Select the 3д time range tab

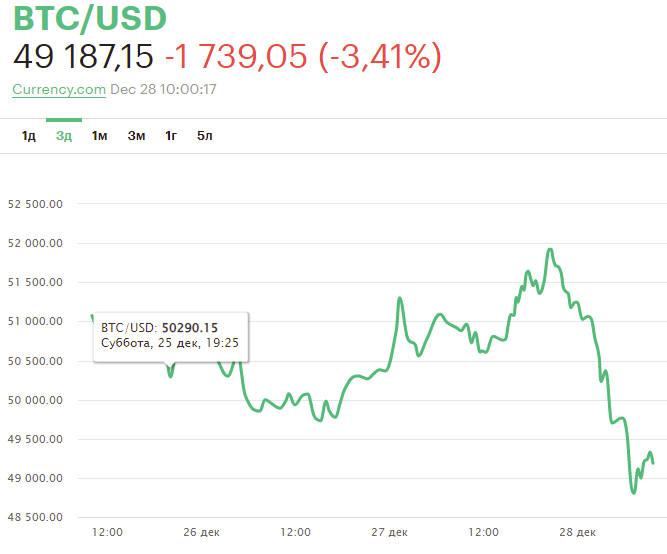(64, 136)
